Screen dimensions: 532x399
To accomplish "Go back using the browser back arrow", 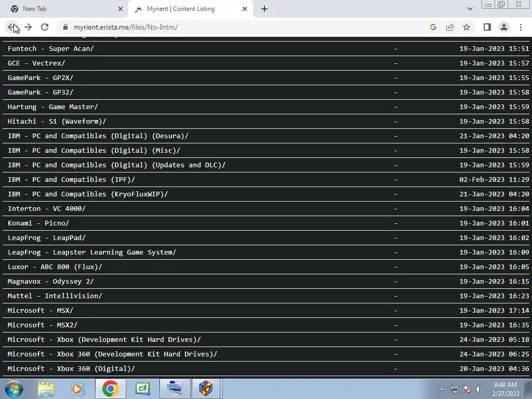I will point(12,27).
